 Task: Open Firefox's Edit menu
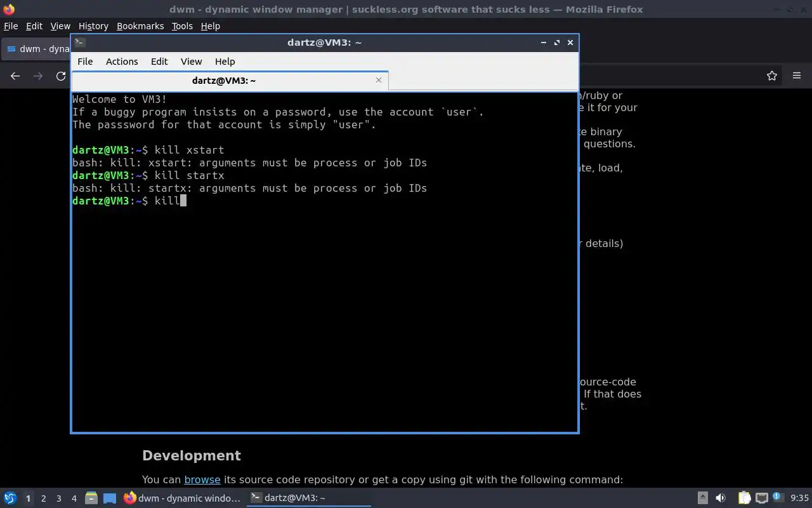click(x=34, y=26)
